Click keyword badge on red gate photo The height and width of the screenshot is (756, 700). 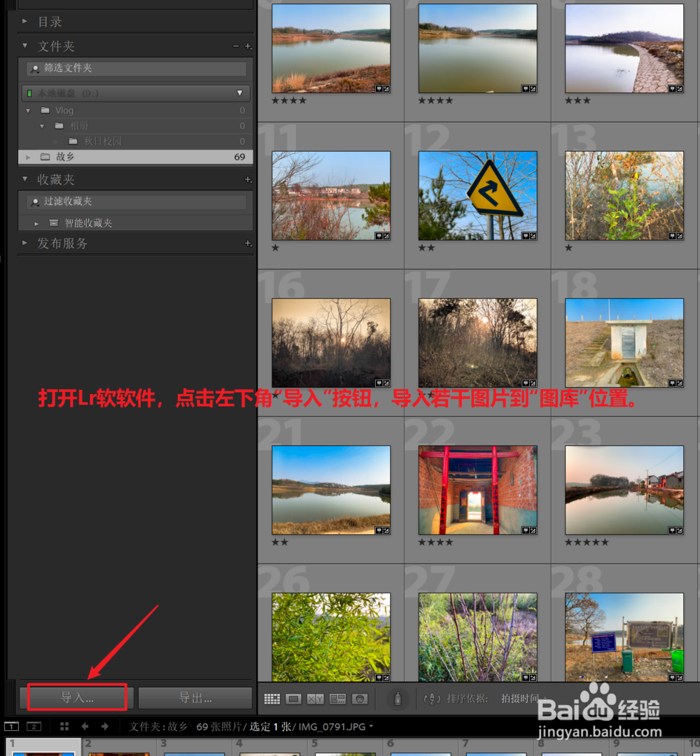526,530
